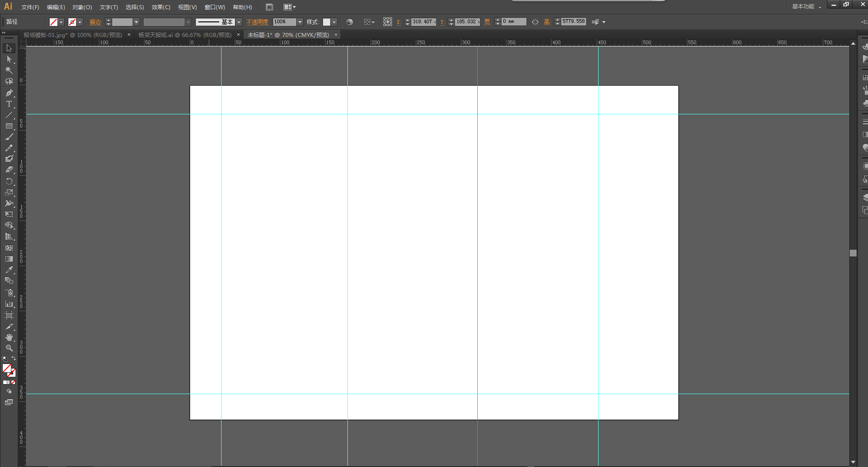Viewport: 868px width, 467px height.
Task: Select the Rectangle tool
Action: 9,126
